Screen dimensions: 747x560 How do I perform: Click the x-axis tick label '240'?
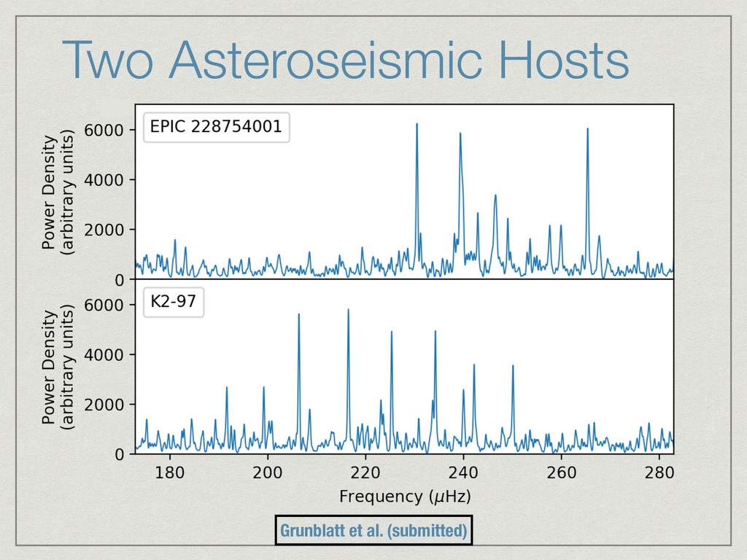click(463, 472)
